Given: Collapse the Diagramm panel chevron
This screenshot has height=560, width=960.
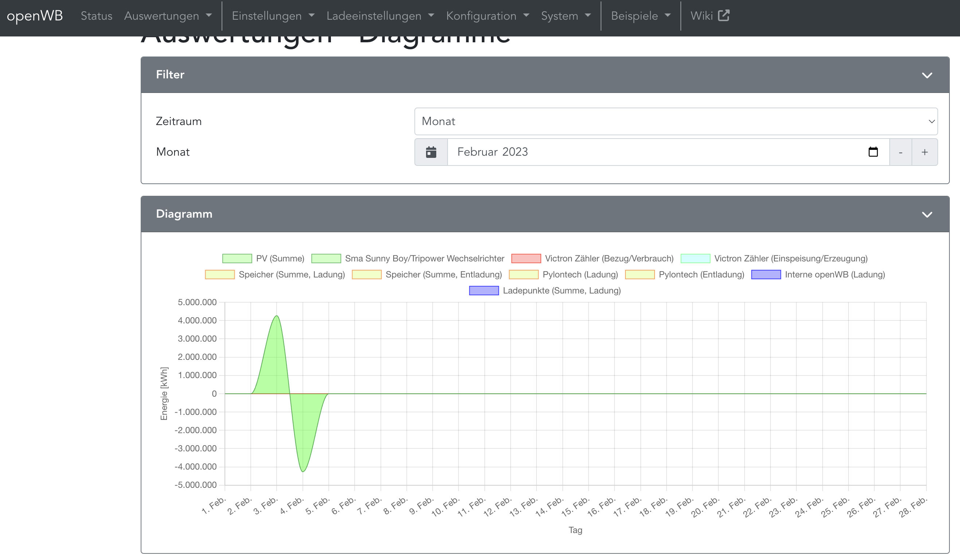Looking at the screenshot, I should tap(927, 214).
